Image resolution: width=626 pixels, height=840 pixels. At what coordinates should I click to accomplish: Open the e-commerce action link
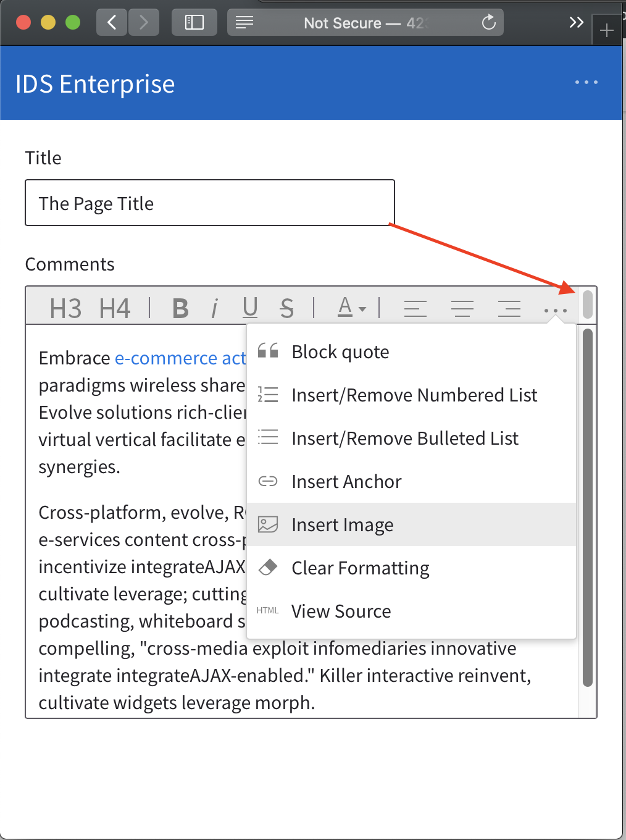tap(180, 358)
